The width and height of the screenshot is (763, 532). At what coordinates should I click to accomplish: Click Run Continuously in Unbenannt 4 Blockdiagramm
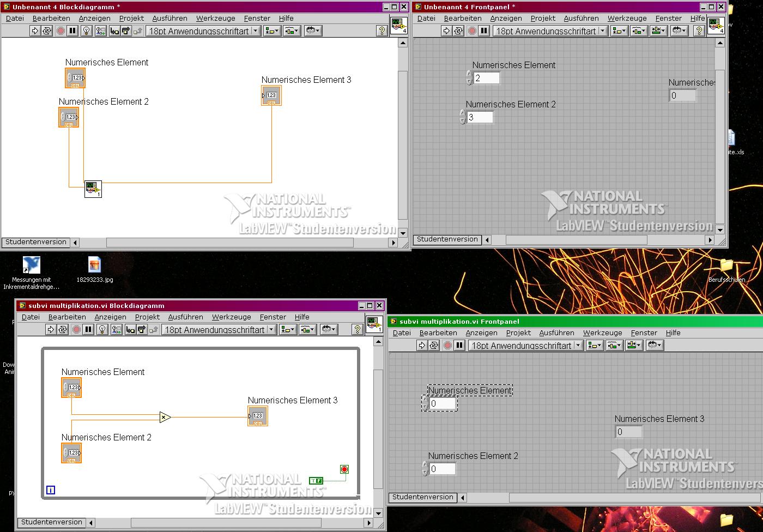point(47,31)
